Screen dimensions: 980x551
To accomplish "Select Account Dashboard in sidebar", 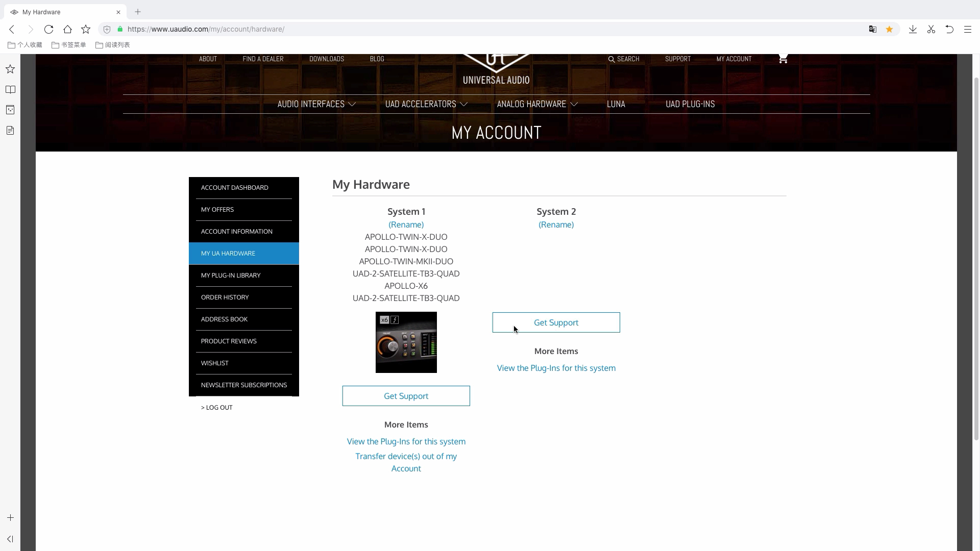I will tap(244, 187).
